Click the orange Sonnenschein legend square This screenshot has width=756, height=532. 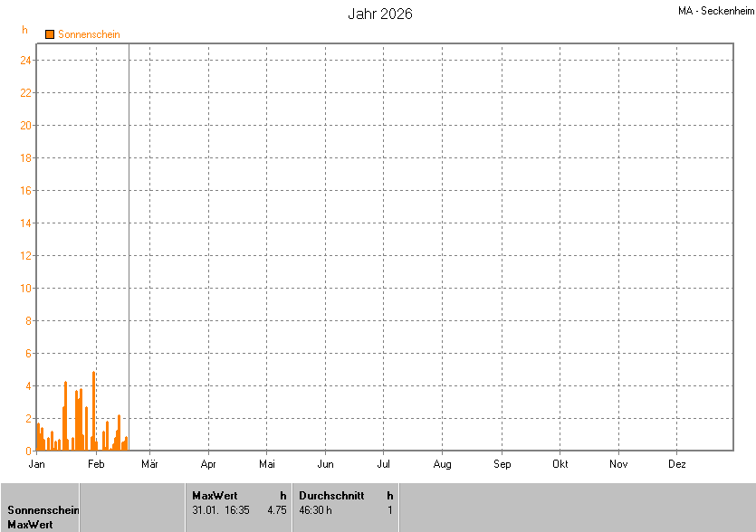point(50,34)
